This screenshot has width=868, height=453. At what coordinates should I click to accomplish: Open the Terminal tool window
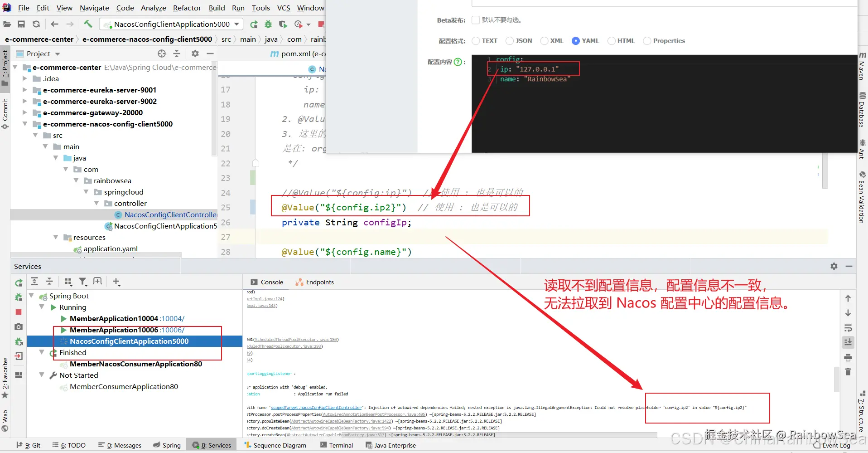(x=337, y=445)
